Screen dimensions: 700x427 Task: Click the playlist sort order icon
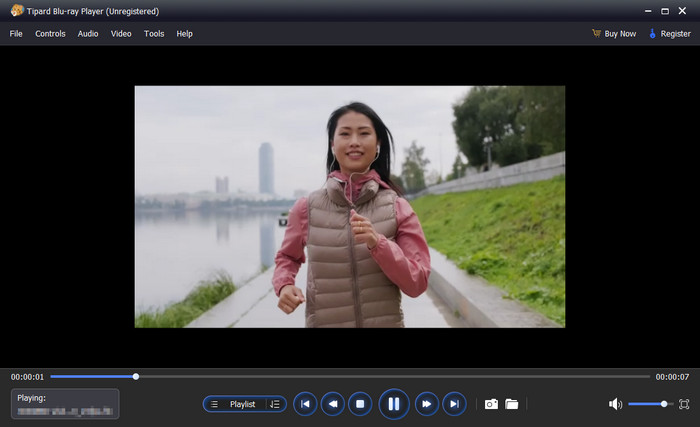coord(275,404)
